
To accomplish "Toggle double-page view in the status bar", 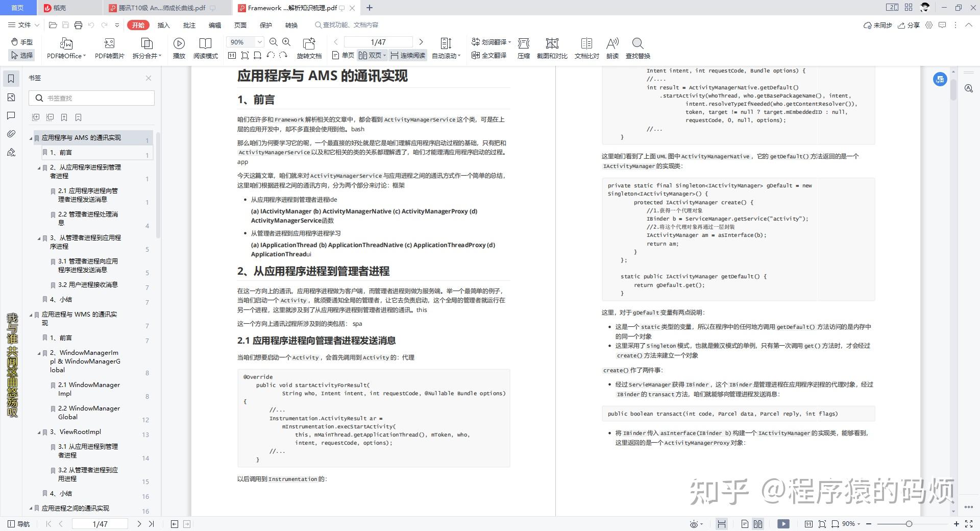I will 758,524.
